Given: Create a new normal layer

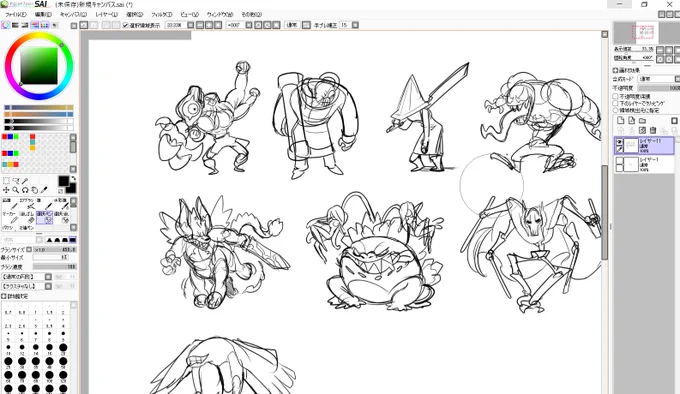Looking at the screenshot, I should coord(621,120).
